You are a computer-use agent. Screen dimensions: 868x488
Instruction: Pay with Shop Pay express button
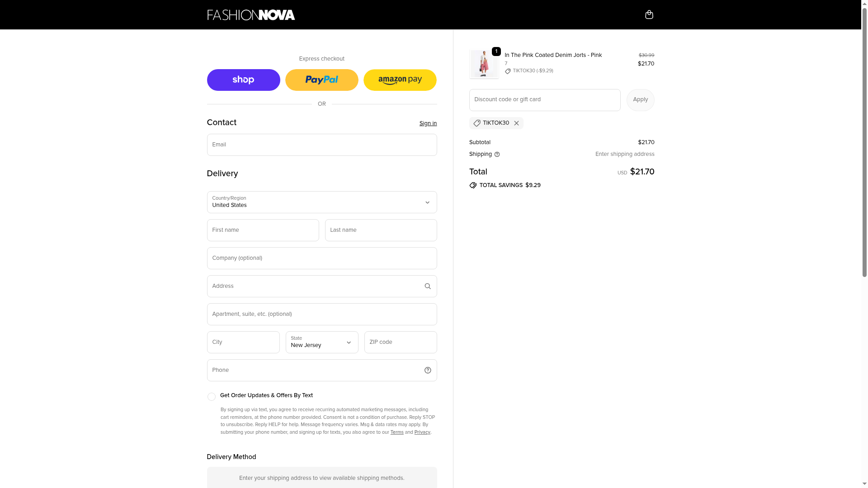(243, 80)
